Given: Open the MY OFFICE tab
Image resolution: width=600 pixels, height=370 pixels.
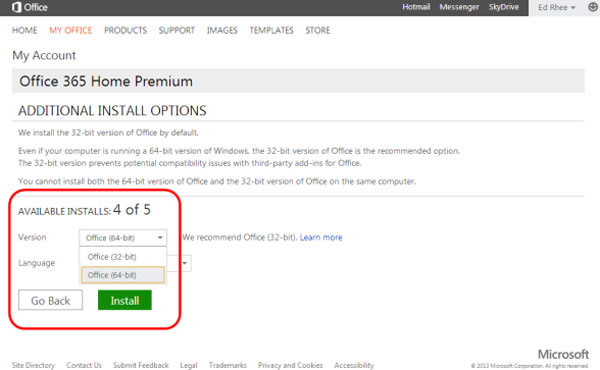Looking at the screenshot, I should [70, 30].
